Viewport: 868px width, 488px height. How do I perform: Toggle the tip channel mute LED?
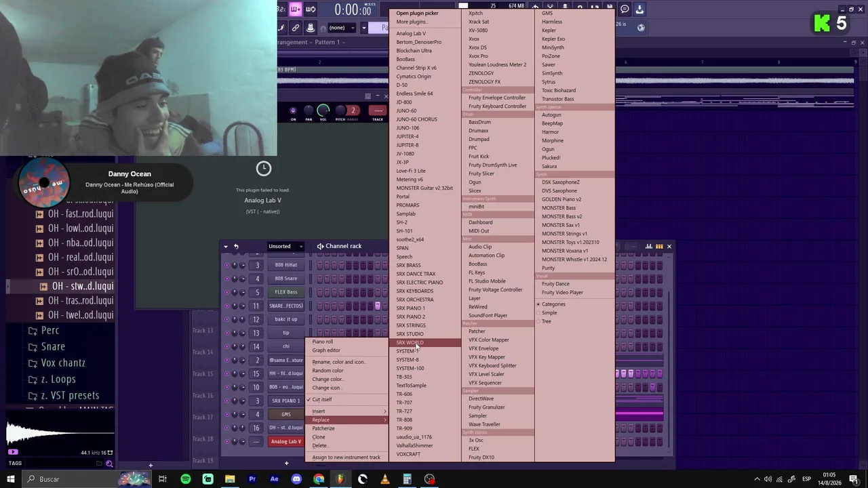[x=227, y=333]
